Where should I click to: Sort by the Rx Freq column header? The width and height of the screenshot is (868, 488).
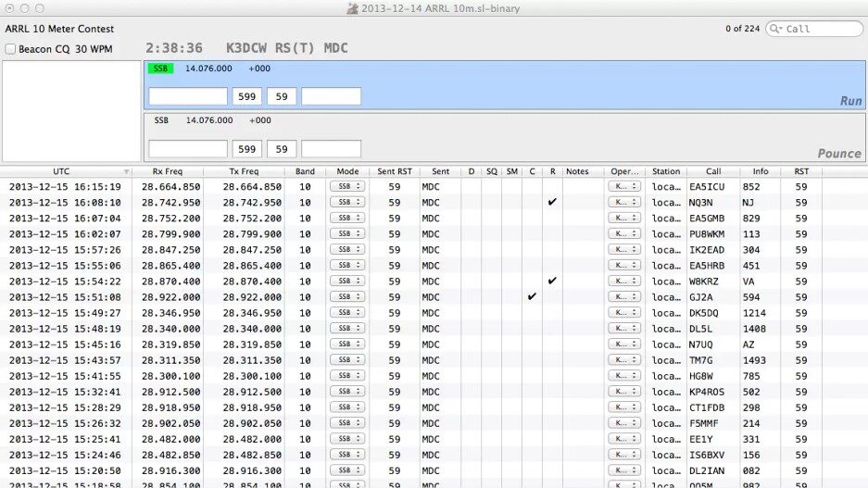pyautogui.click(x=168, y=171)
